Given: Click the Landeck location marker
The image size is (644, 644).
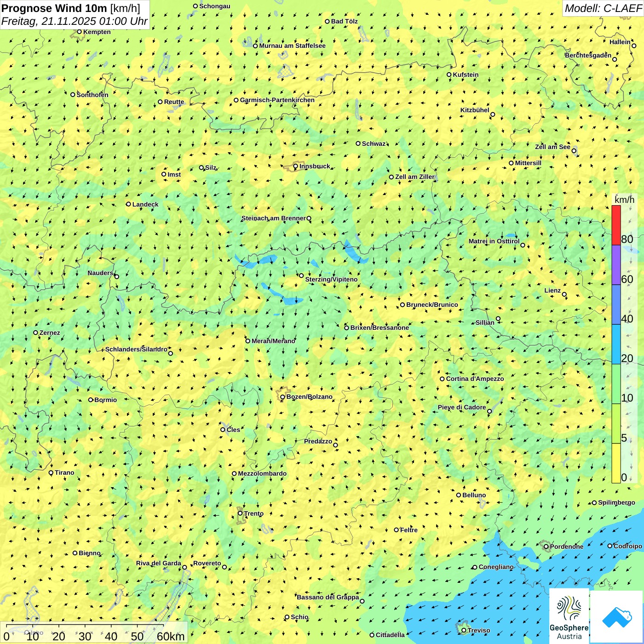Looking at the screenshot, I should (128, 204).
